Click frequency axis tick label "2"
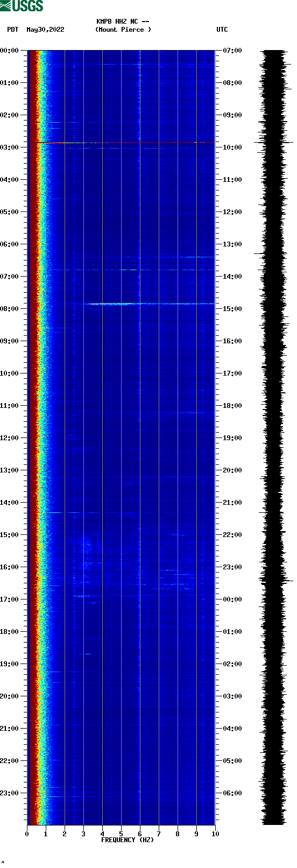297x868 pixels. click(65, 834)
